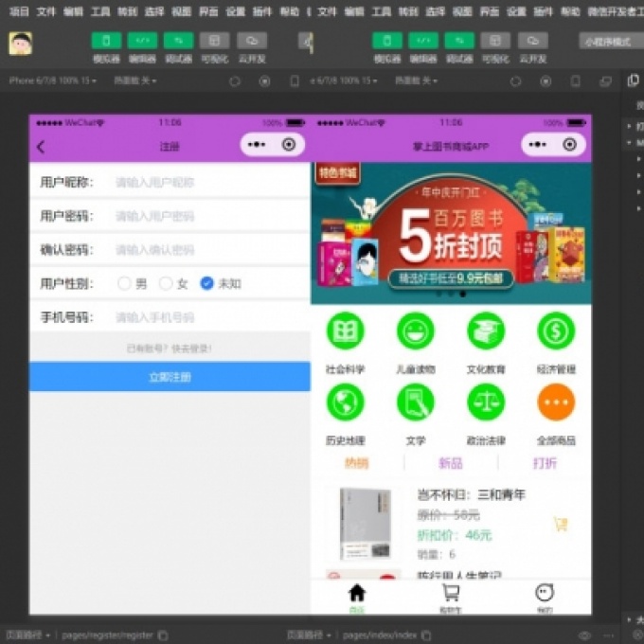The image size is (644, 644).
Task: Open the 我的 bottom tab
Action: point(545,598)
